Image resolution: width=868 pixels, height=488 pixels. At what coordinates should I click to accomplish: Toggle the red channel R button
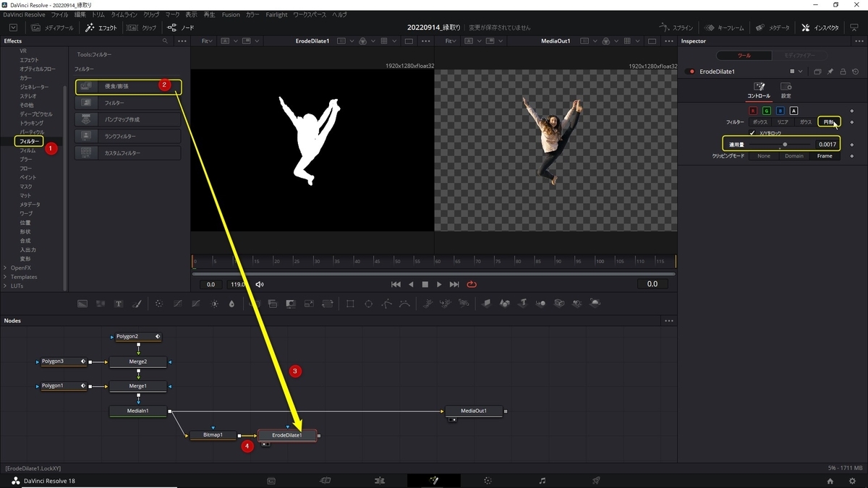click(x=753, y=111)
